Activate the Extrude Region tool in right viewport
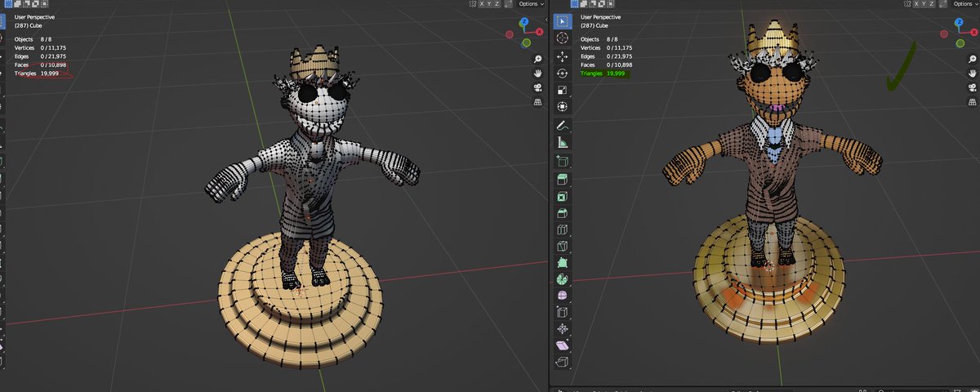Screen dimensions: 980x392 [562, 180]
